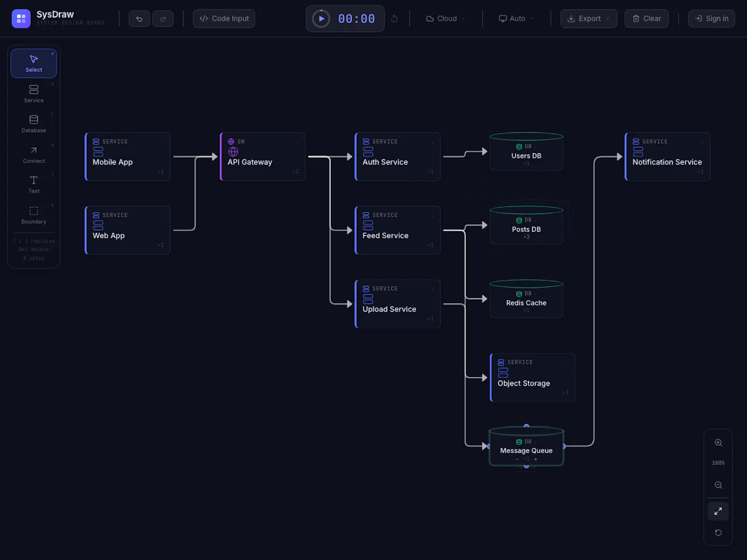Click Message Queue top connection handle
Image resolution: width=747 pixels, height=560 pixels.
[x=526, y=426]
